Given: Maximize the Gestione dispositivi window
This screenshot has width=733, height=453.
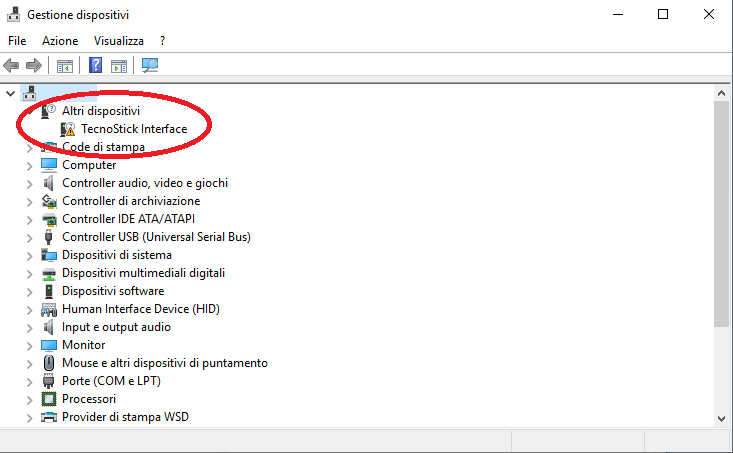Looking at the screenshot, I should (663, 14).
